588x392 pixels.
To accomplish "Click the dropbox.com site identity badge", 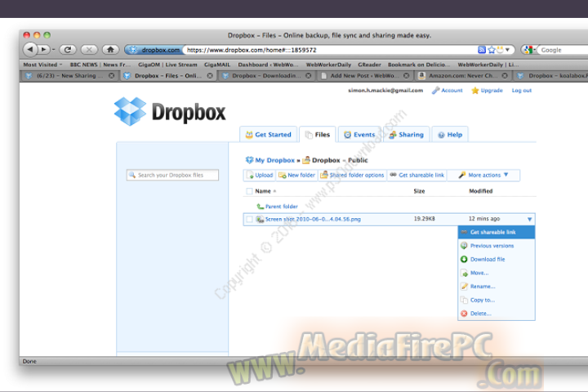I will click(x=154, y=50).
